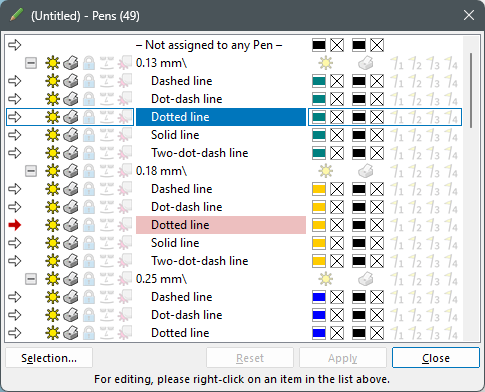
Task: Click the Close button at the bottom
Action: tap(436, 358)
